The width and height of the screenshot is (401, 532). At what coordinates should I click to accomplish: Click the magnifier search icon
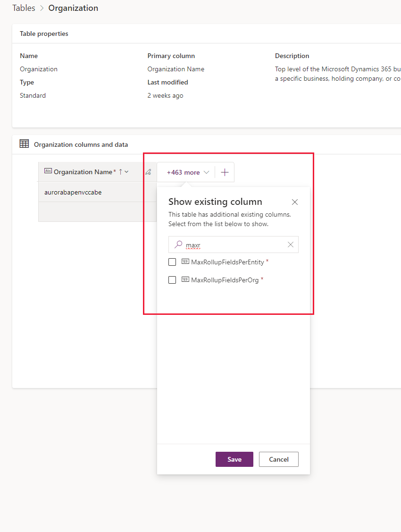tap(178, 245)
